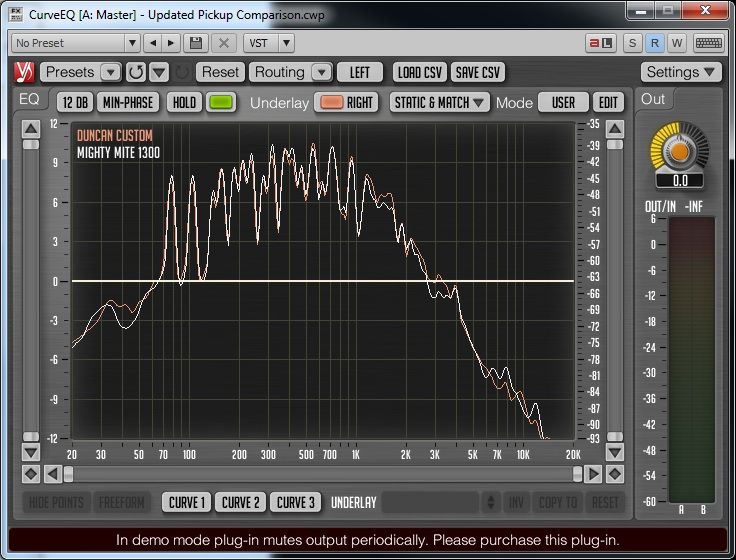
Task: Click the right diamond zoom reset icon
Action: [x=615, y=474]
